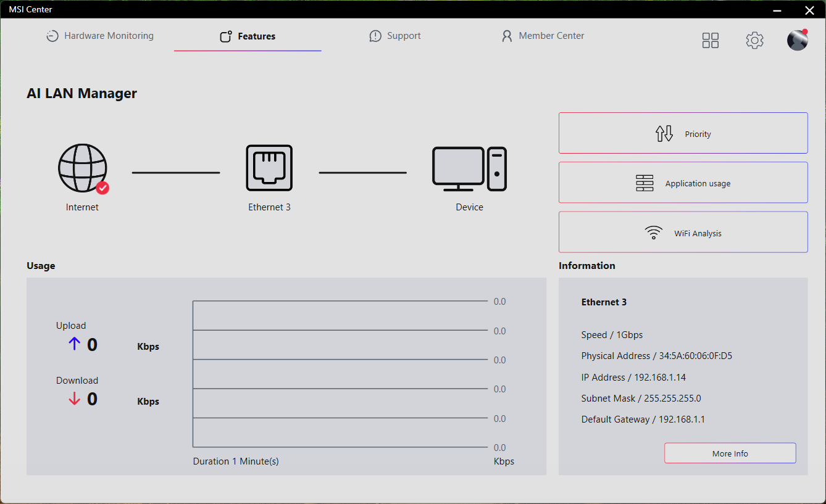Image resolution: width=826 pixels, height=504 pixels.
Task: Click the Internet globe icon
Action: [83, 168]
